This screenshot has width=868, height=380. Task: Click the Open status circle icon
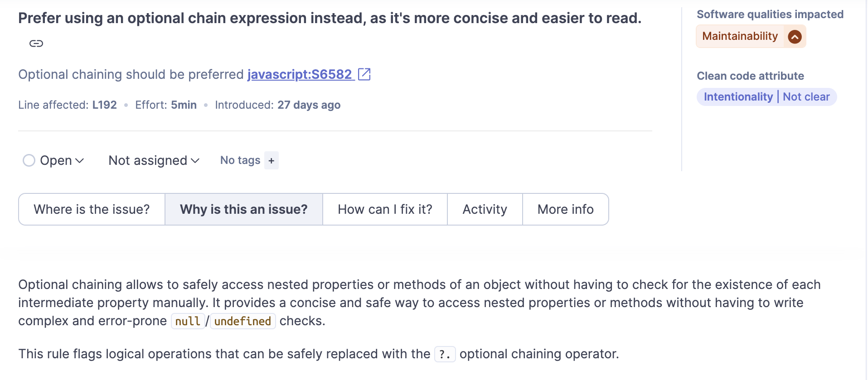29,161
